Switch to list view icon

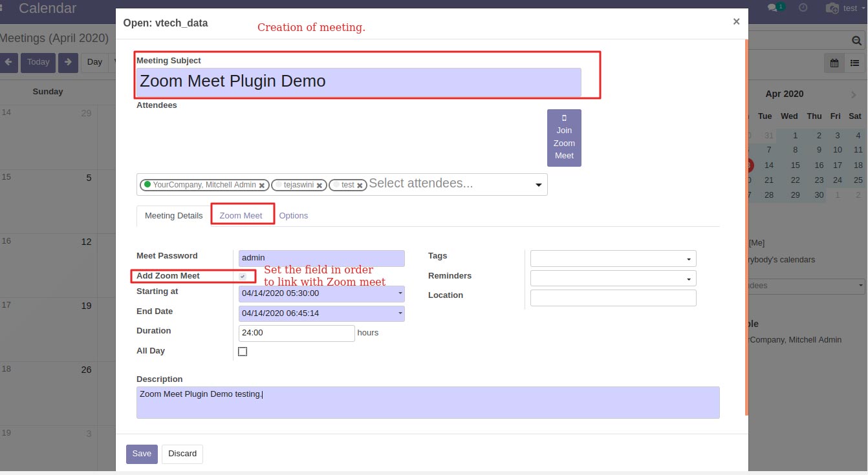click(x=854, y=63)
